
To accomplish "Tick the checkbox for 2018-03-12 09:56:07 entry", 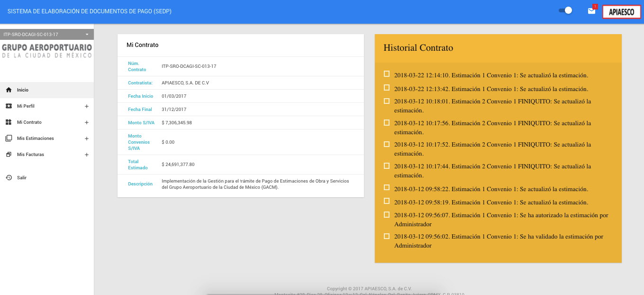I will pos(387,214).
